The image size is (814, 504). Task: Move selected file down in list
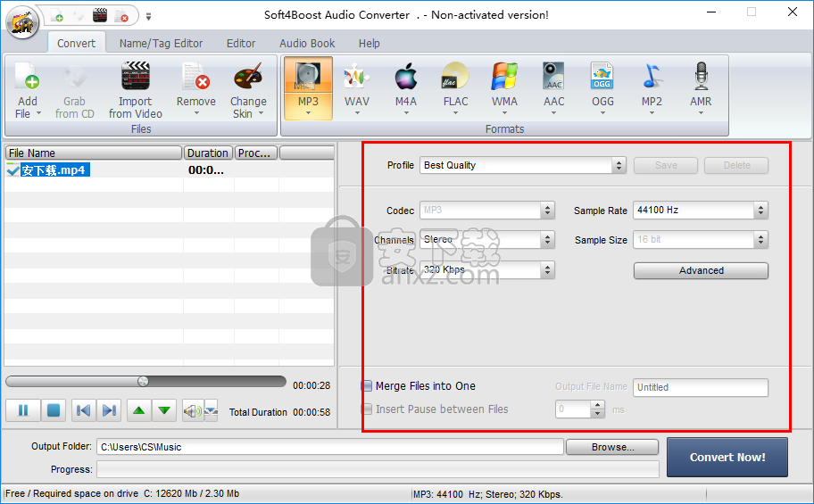[x=164, y=410]
